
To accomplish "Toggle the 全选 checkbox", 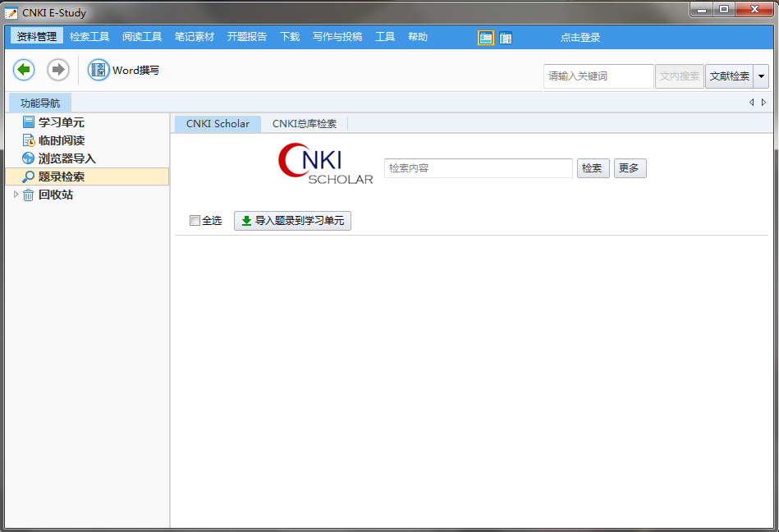I will click(x=195, y=221).
